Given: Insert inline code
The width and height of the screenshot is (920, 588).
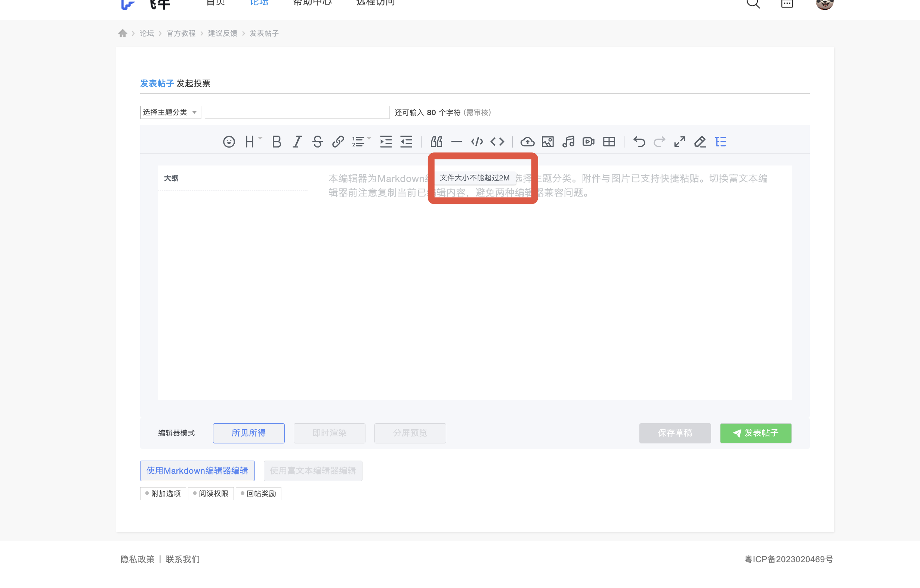Looking at the screenshot, I should coord(497,142).
